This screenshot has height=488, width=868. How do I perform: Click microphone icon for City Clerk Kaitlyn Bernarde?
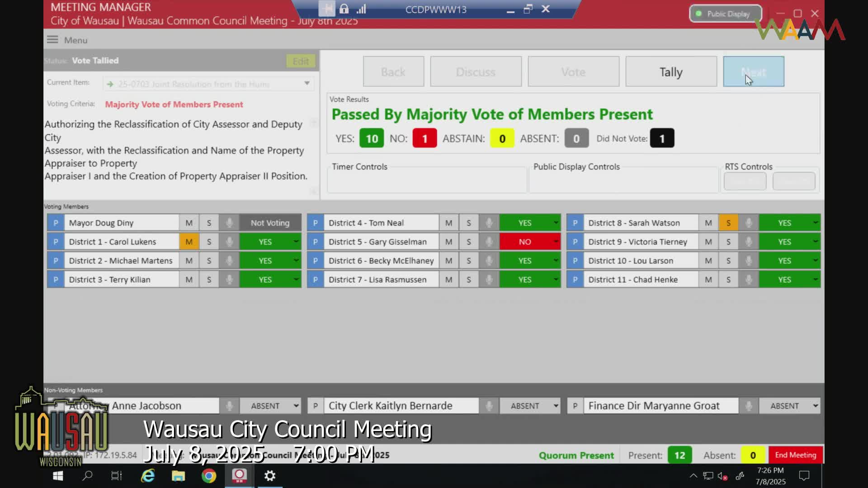point(489,406)
